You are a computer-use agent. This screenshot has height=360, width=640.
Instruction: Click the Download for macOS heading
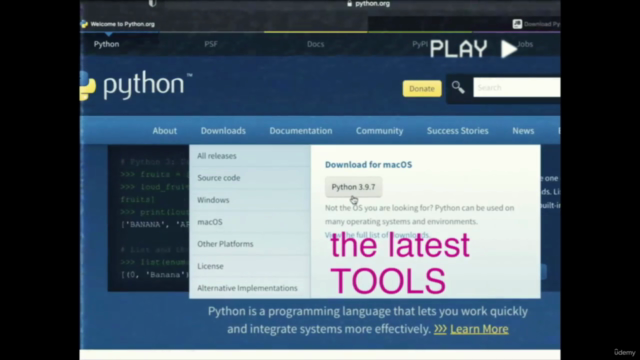(x=369, y=164)
